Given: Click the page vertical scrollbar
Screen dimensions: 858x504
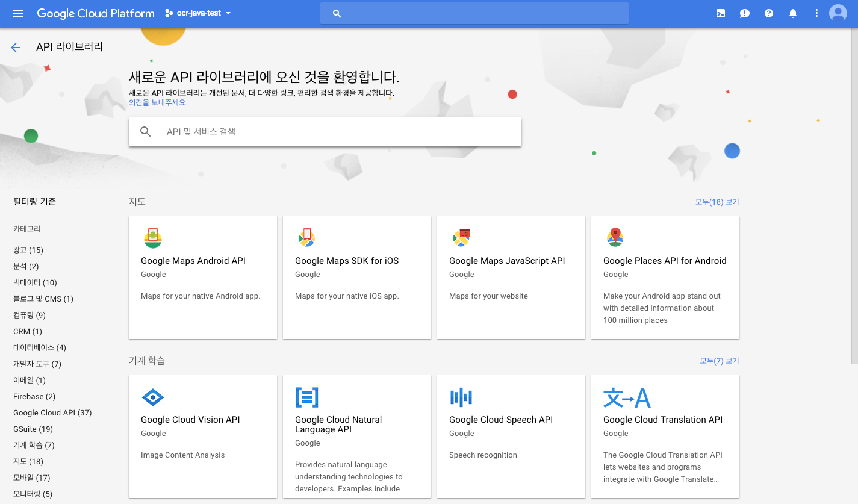Looking at the screenshot, I should point(854,196).
